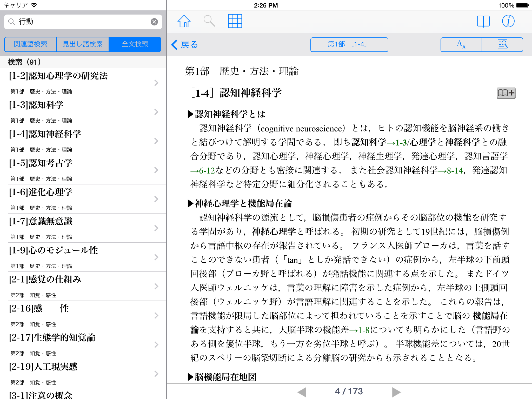This screenshot has height=399, width=532.
Task: Go back with 戻る button
Action: click(x=185, y=45)
